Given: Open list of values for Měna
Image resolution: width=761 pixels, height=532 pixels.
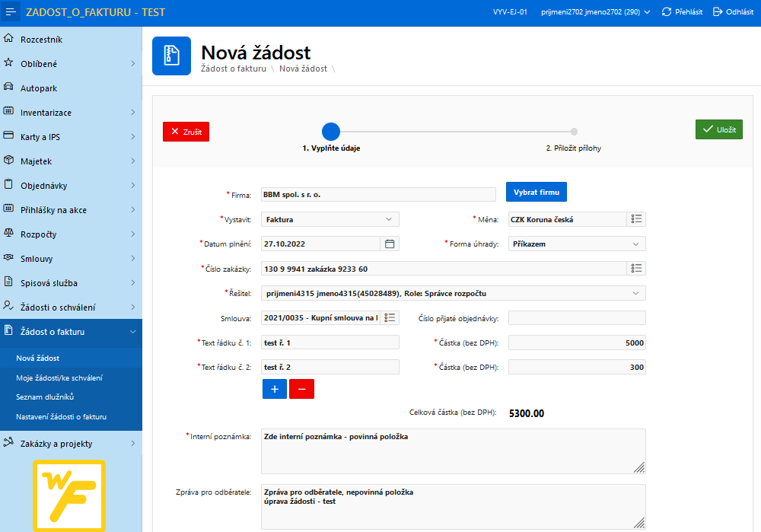Looking at the screenshot, I should click(x=636, y=219).
